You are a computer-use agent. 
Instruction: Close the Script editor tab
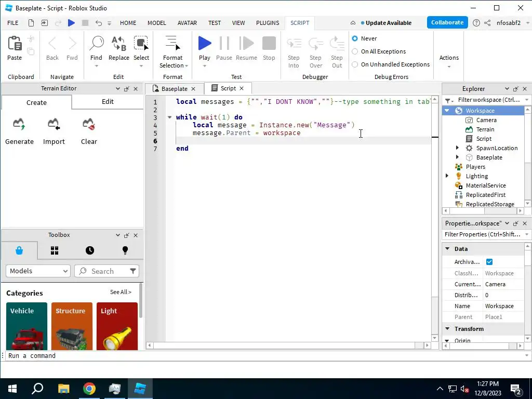(x=242, y=88)
